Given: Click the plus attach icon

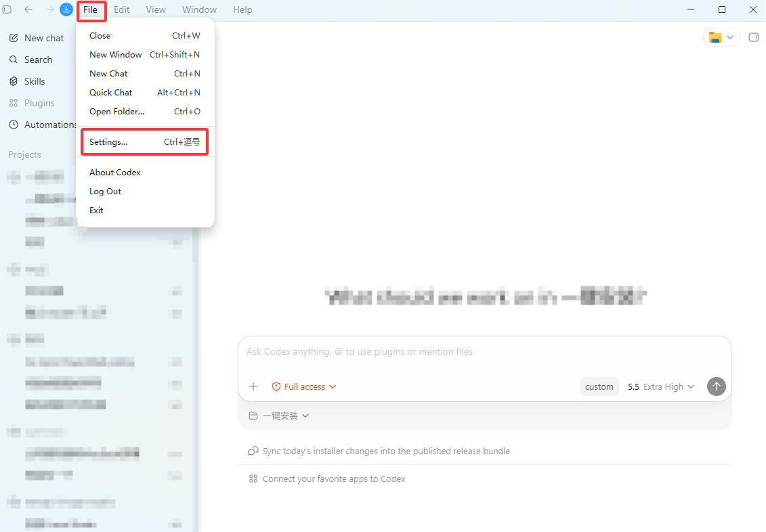Looking at the screenshot, I should tap(253, 386).
